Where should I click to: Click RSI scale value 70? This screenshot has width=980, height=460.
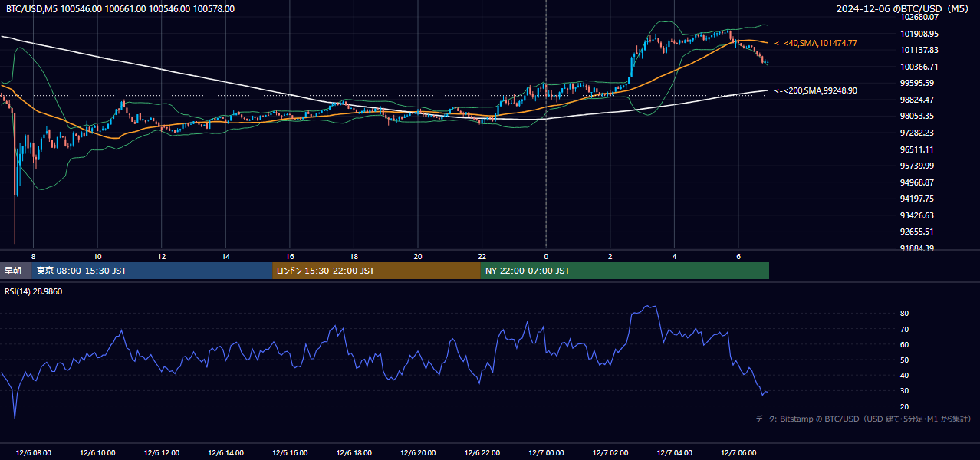pos(905,329)
